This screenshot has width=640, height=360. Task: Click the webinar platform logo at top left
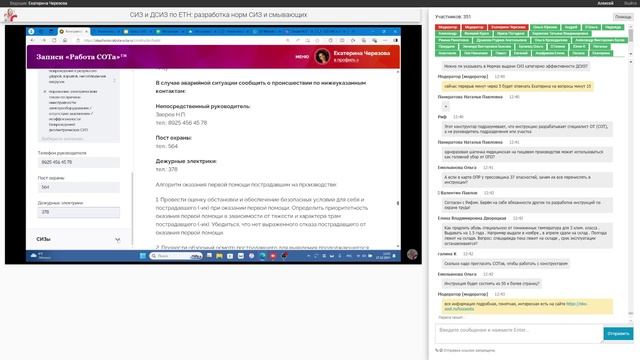[x=10, y=16]
